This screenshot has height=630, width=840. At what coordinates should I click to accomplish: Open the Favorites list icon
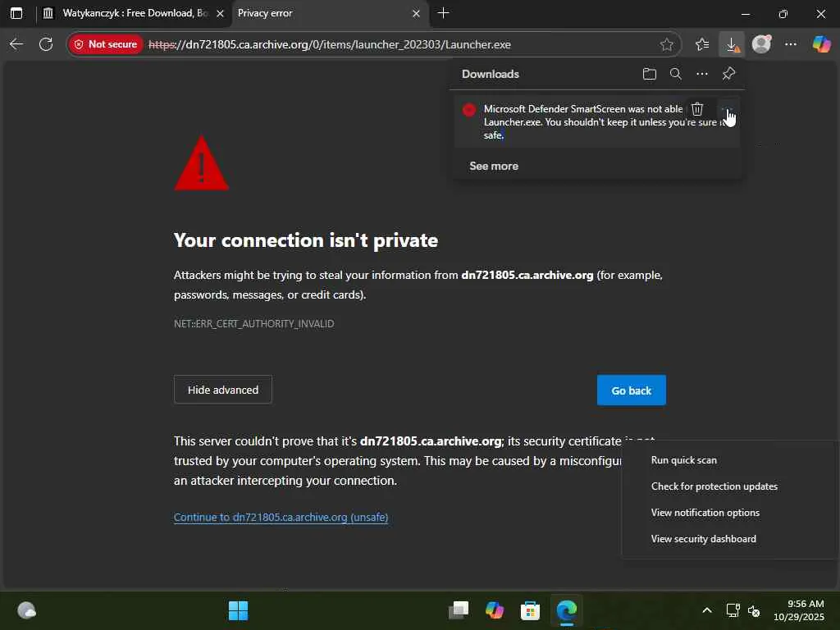click(702, 44)
